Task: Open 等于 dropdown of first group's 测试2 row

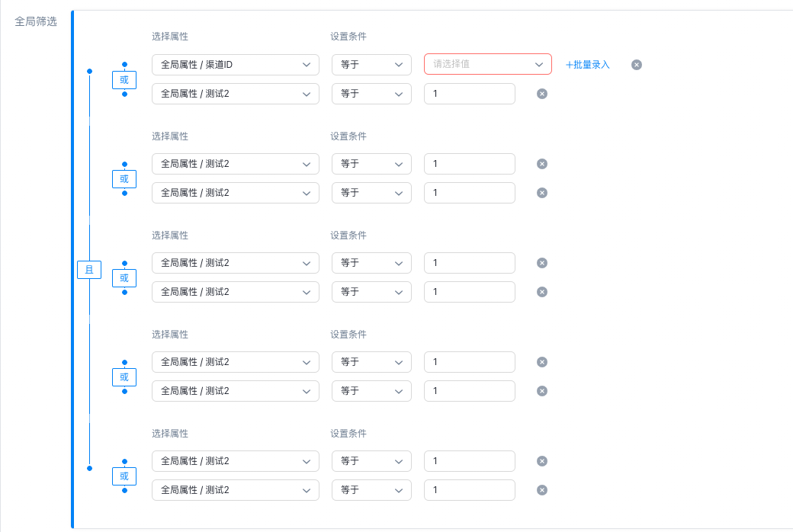Action: (371, 94)
